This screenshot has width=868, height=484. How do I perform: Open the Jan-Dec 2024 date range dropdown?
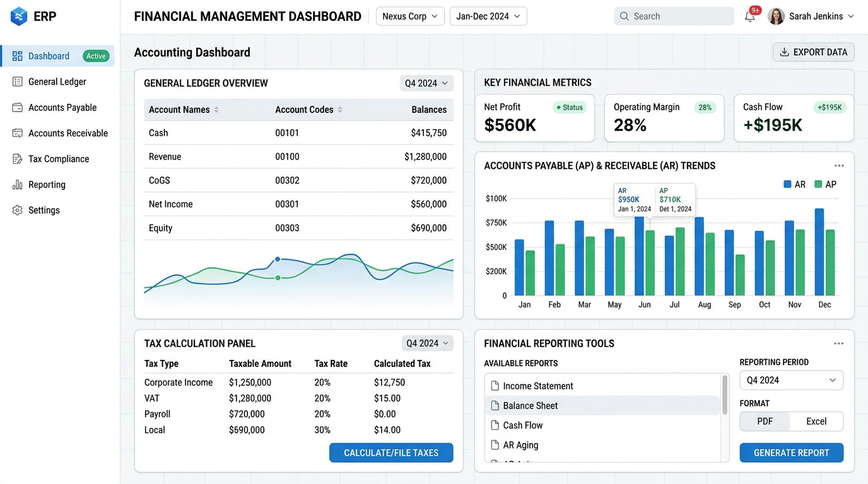488,16
